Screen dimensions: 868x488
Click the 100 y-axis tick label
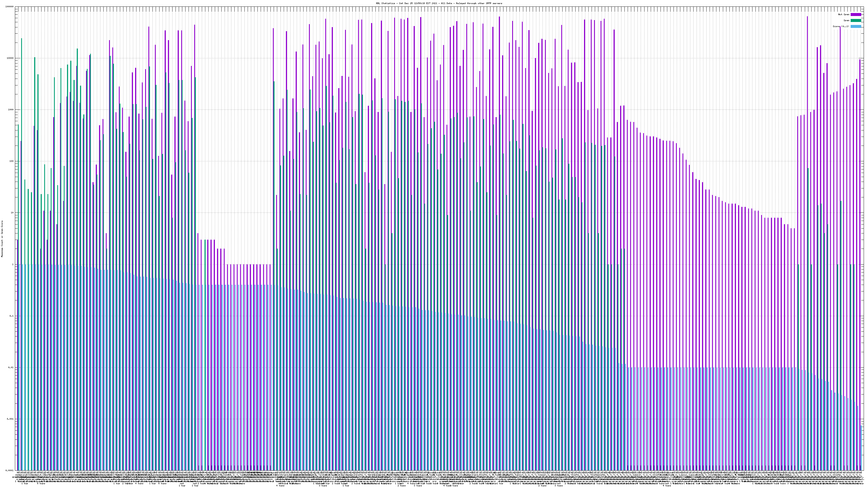pos(12,161)
